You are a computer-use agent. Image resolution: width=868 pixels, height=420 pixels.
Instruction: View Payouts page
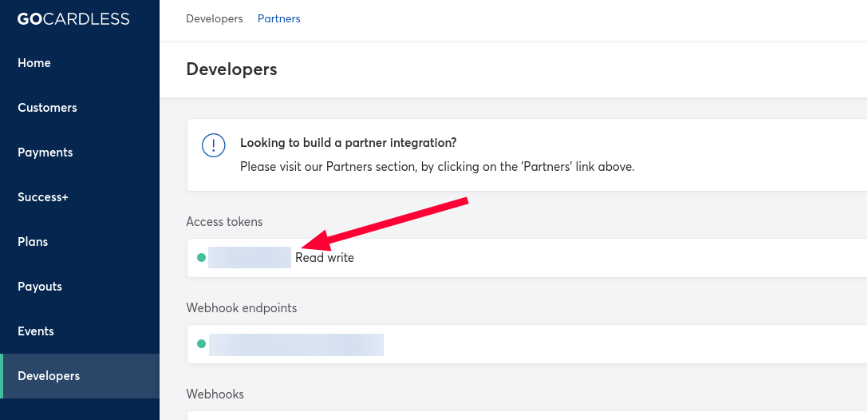pyautogui.click(x=40, y=287)
